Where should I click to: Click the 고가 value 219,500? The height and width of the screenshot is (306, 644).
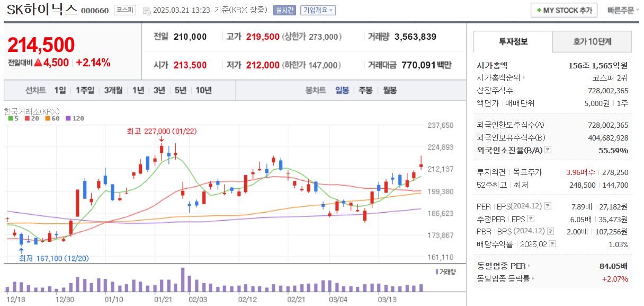262,37
